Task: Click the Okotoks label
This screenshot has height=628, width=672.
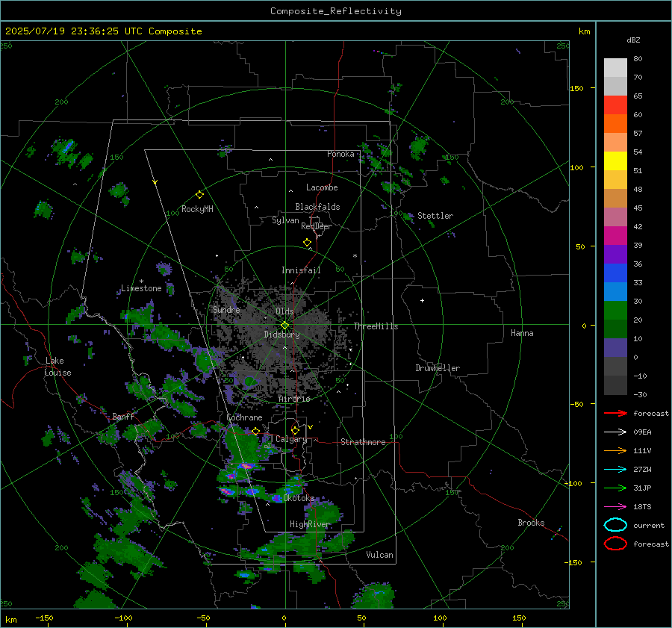Action: click(299, 498)
